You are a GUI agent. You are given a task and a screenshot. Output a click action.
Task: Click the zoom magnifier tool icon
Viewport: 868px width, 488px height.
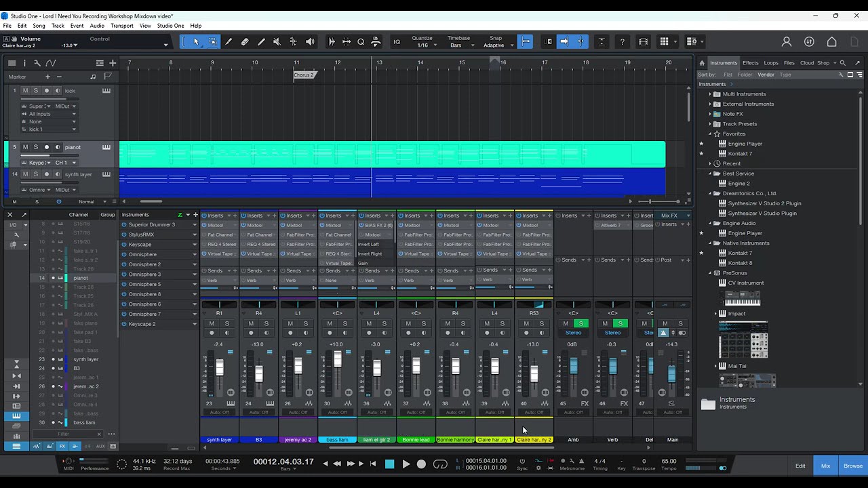361,42
